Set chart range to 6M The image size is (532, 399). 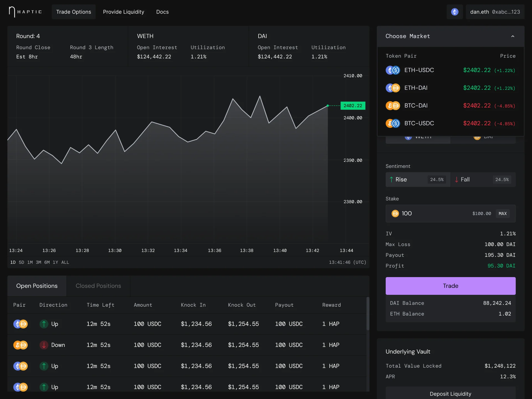pyautogui.click(x=47, y=262)
